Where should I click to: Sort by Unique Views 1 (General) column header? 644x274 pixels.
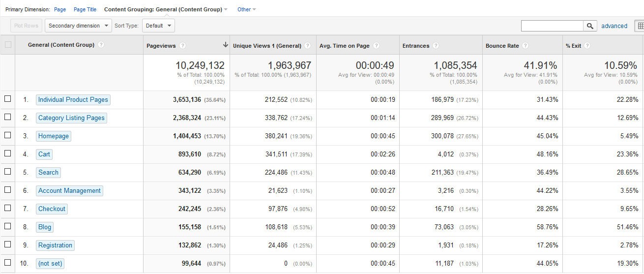point(267,46)
